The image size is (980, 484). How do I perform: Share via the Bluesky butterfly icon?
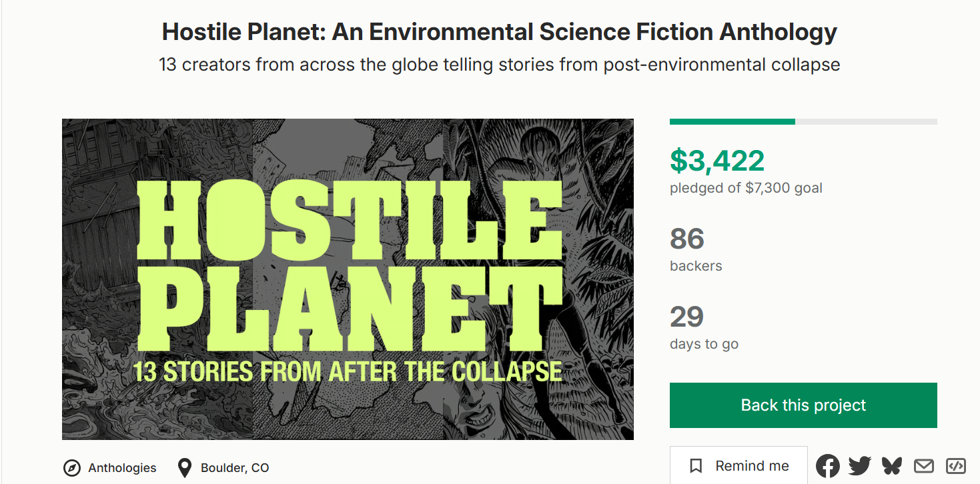(x=892, y=465)
